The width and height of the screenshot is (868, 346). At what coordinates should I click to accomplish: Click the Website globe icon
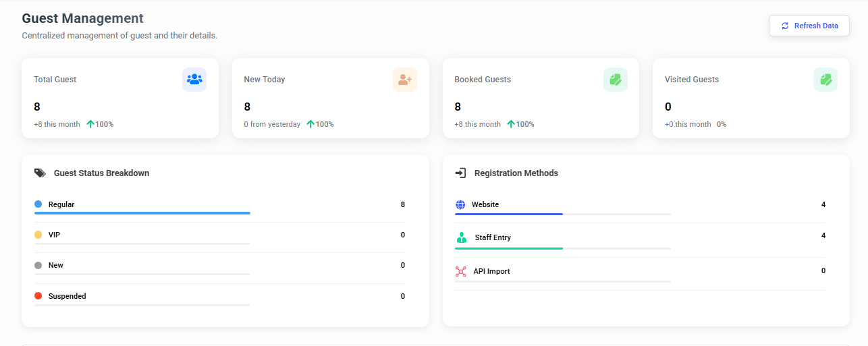coord(460,204)
